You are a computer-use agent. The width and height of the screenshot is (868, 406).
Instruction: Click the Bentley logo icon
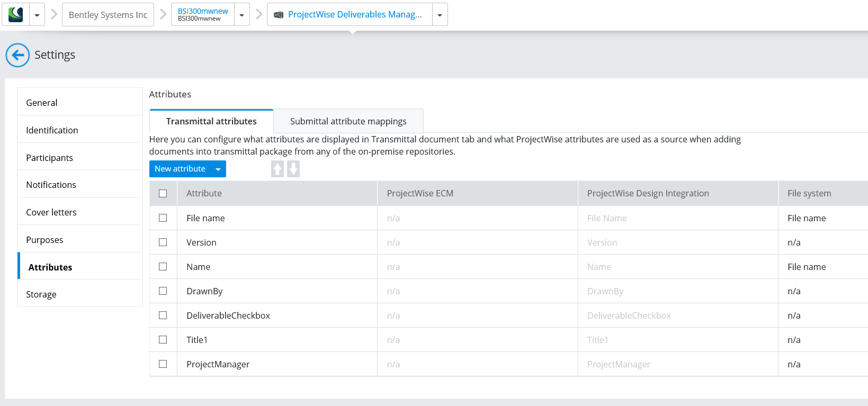pyautogui.click(x=16, y=14)
